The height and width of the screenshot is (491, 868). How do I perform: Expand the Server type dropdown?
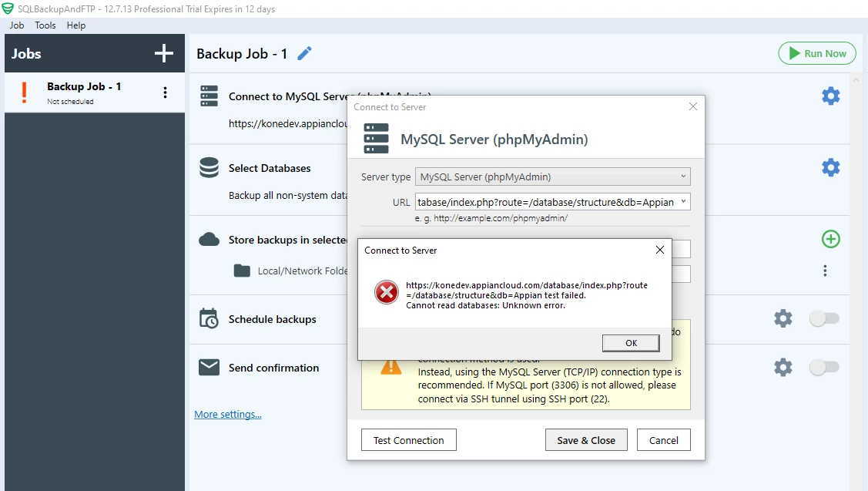coord(552,177)
